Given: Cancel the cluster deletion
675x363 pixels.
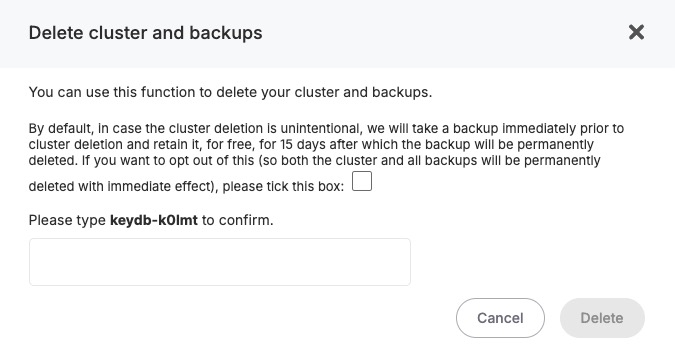Looking at the screenshot, I should [500, 318].
